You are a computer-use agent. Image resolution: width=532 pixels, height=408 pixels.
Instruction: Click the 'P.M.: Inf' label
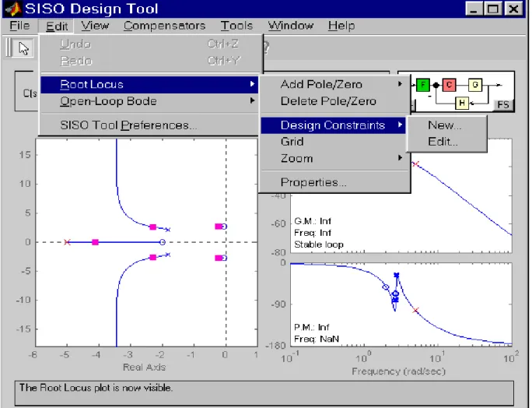tap(311, 327)
